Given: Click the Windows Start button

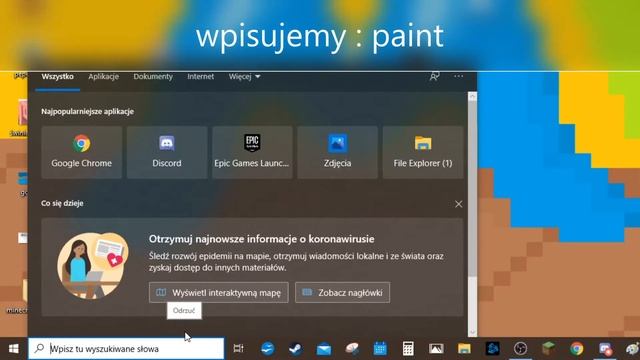Looking at the screenshot, I should 13,349.
